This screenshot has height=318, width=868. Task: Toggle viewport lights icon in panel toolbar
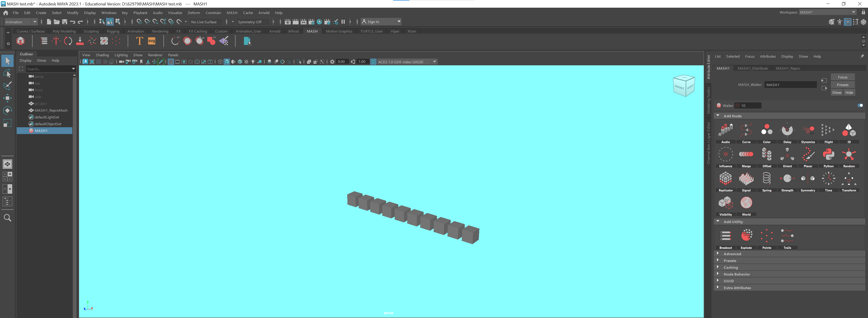[x=253, y=62]
